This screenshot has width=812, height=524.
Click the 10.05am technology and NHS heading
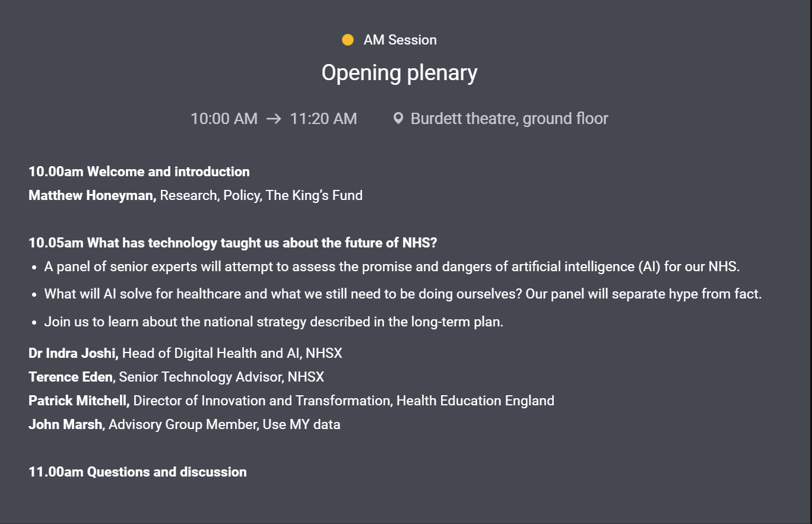coord(233,243)
